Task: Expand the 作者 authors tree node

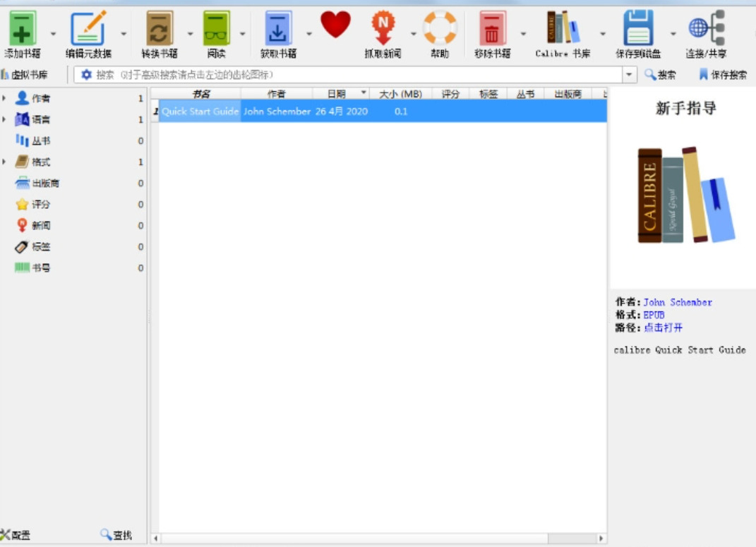Action: click(4, 98)
